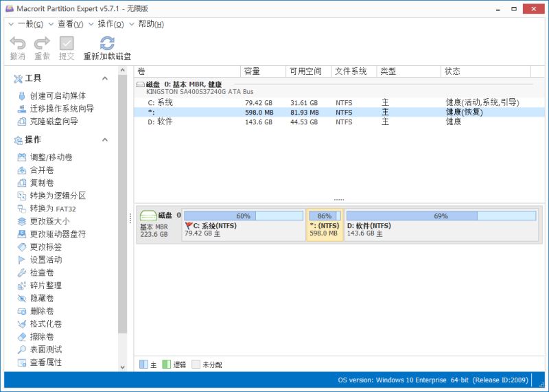
Task: Sort by the 文件系统 column header
Action: pyautogui.click(x=354, y=71)
